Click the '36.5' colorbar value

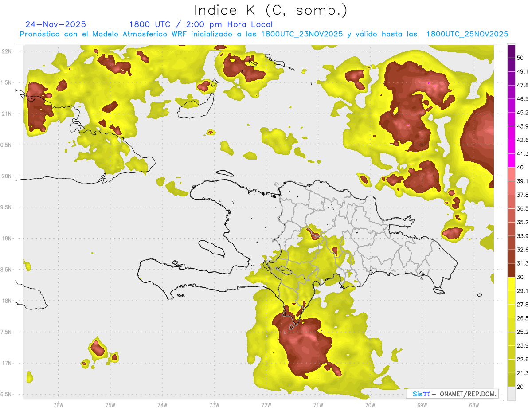click(x=523, y=208)
